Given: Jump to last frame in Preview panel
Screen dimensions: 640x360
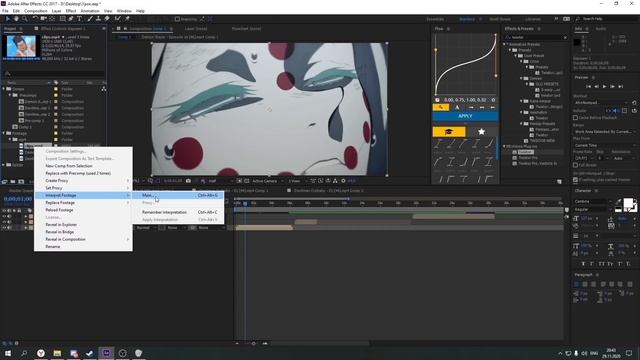Looking at the screenshot, I should (620, 87).
